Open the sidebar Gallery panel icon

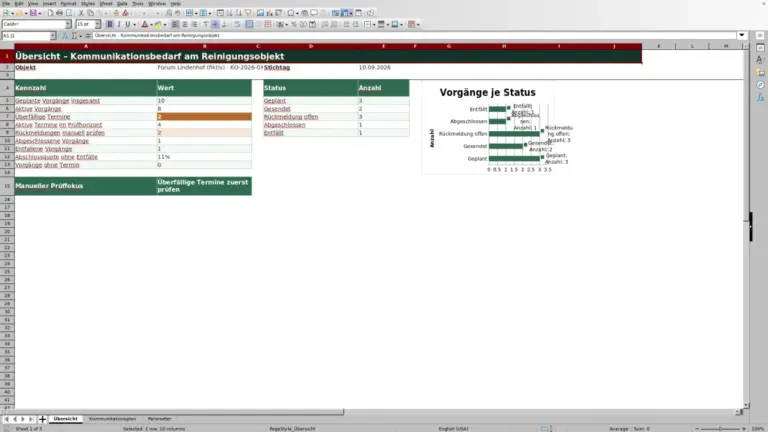760,72
